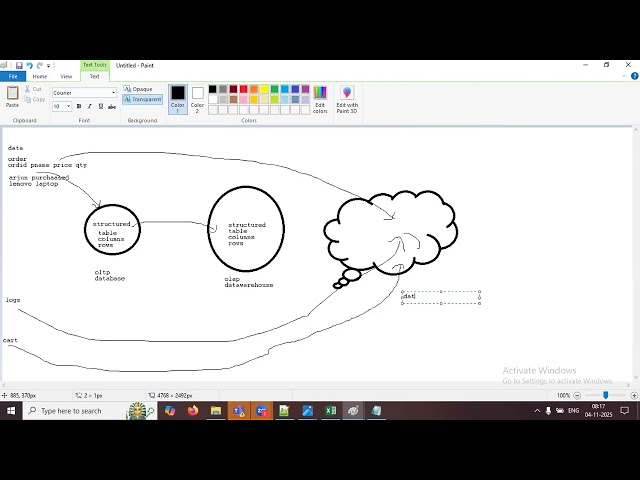
Task: Open Microsoft Teams from the taskbar
Action: (x=239, y=411)
